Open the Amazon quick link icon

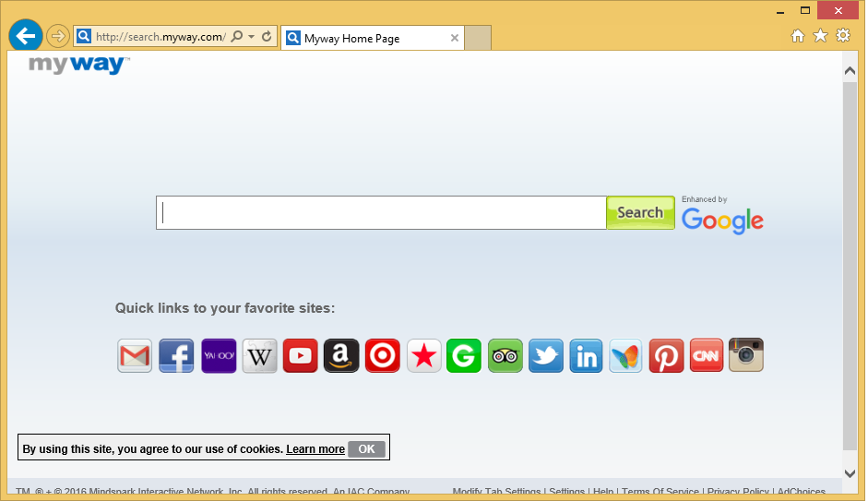pos(341,355)
